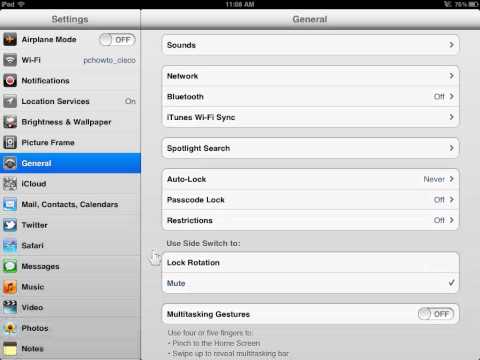Screen dimensions: 480x360
Task: Open Photos settings
Action: click(70, 328)
